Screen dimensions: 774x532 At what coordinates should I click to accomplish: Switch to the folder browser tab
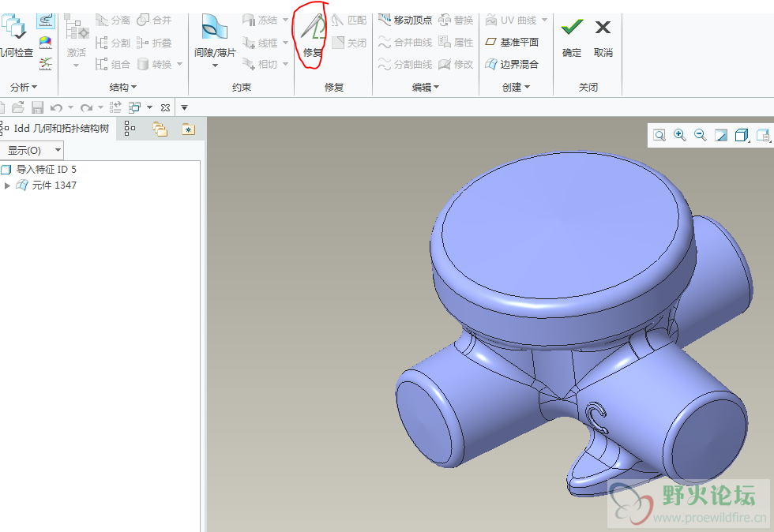(160, 129)
